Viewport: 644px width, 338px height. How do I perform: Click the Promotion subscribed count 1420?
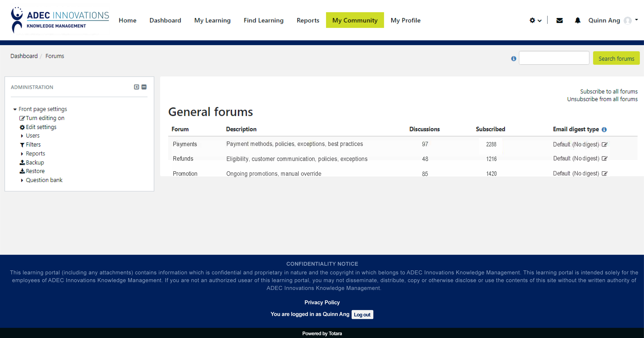point(491,174)
